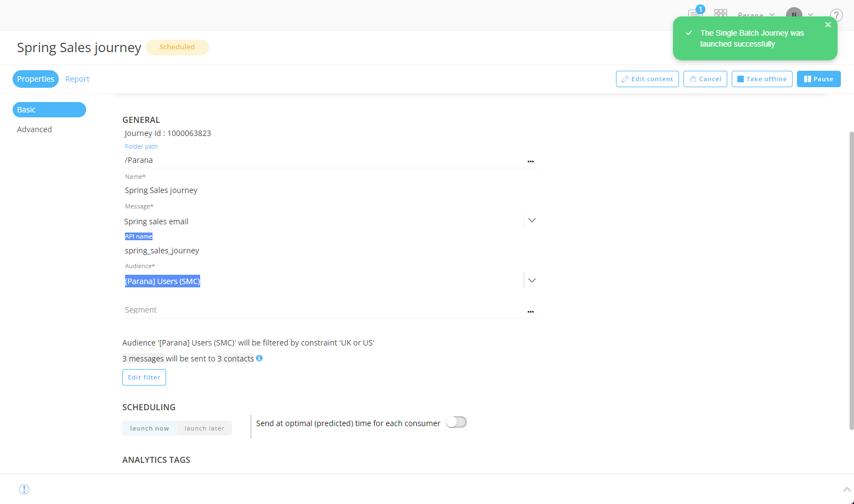
Task: Expand bottom panel with chevron up
Action: 846,489
